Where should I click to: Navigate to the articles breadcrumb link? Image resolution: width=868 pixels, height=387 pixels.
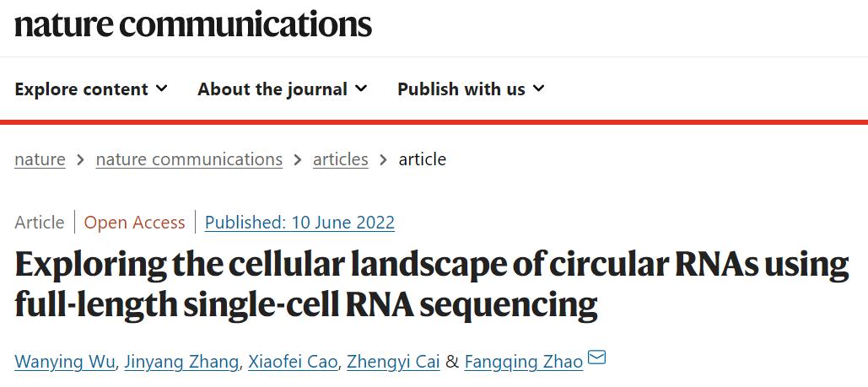[x=341, y=160]
